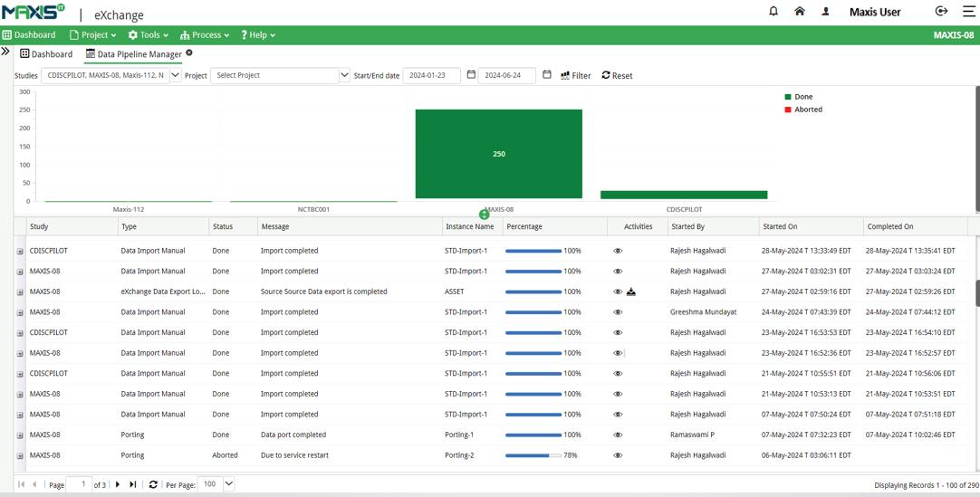This screenshot has height=497, width=980.
Task: View activities for Greeshma Mundayat's import
Action: click(618, 312)
